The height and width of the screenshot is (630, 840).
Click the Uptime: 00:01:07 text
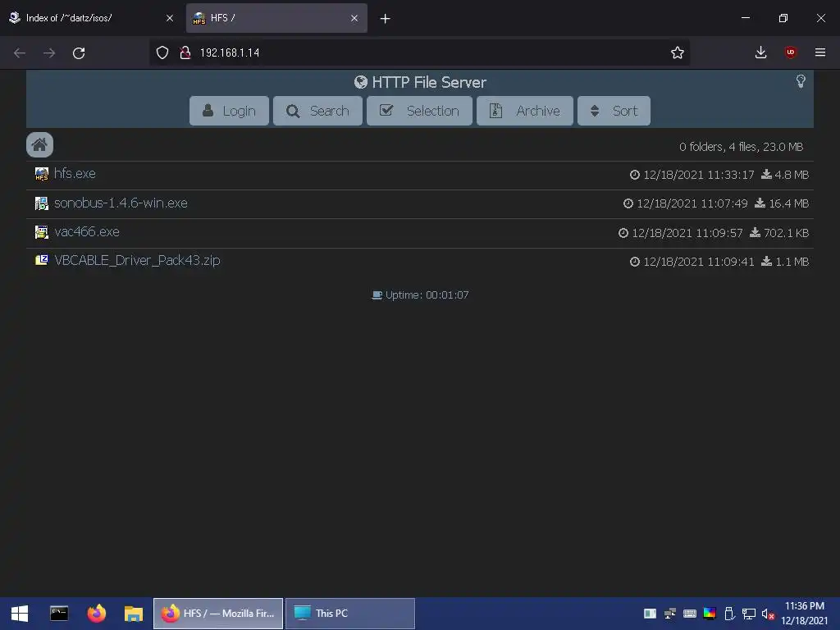pyautogui.click(x=427, y=294)
